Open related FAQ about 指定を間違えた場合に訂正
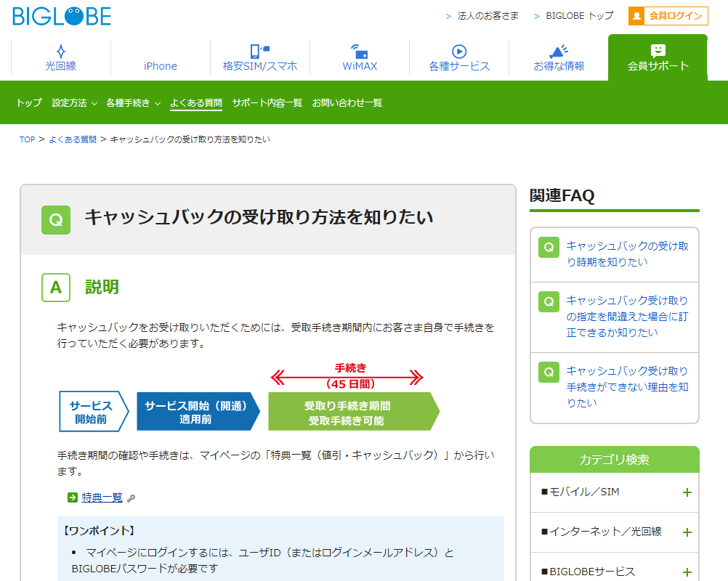Viewport: 728px width, 581px height. click(627, 317)
